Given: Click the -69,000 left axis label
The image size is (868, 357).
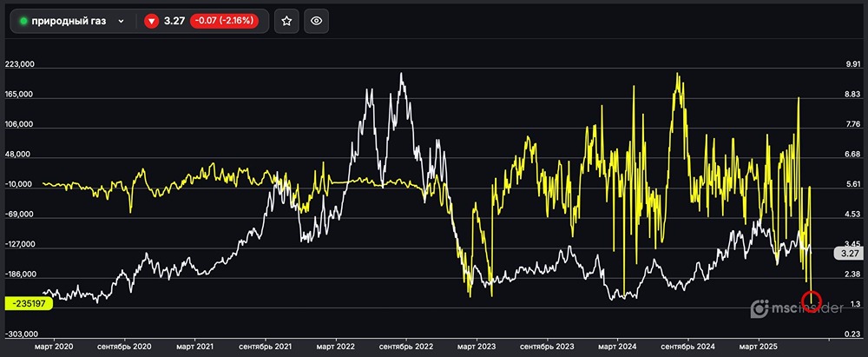Looking at the screenshot, I should [x=21, y=215].
